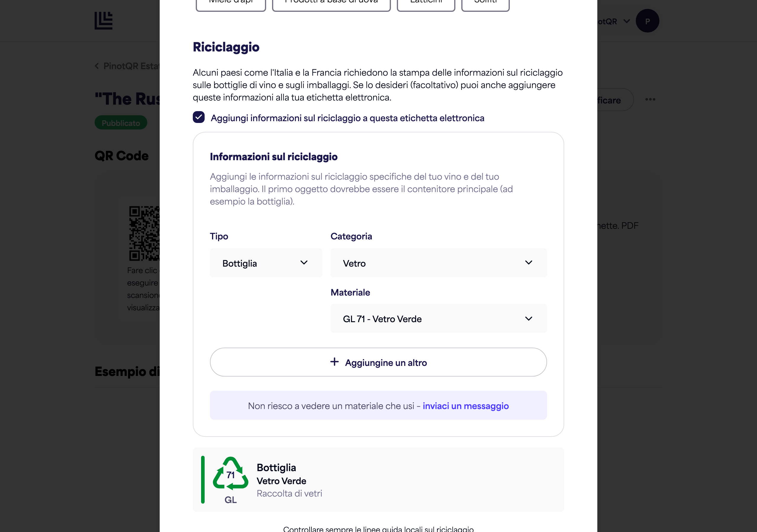
Task: Click the plus icon in Aggiungine un altro
Action: pyautogui.click(x=334, y=362)
